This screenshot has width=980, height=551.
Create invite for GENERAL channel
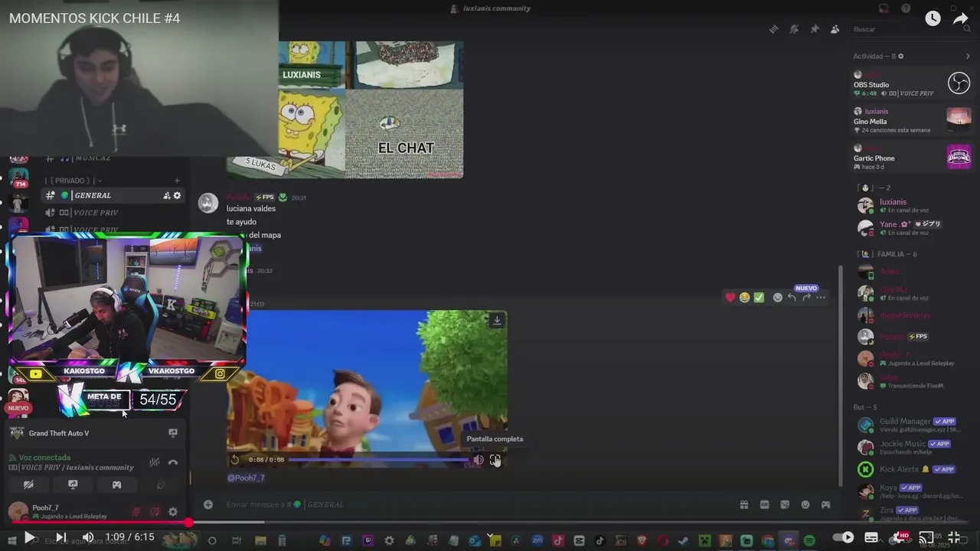(167, 196)
